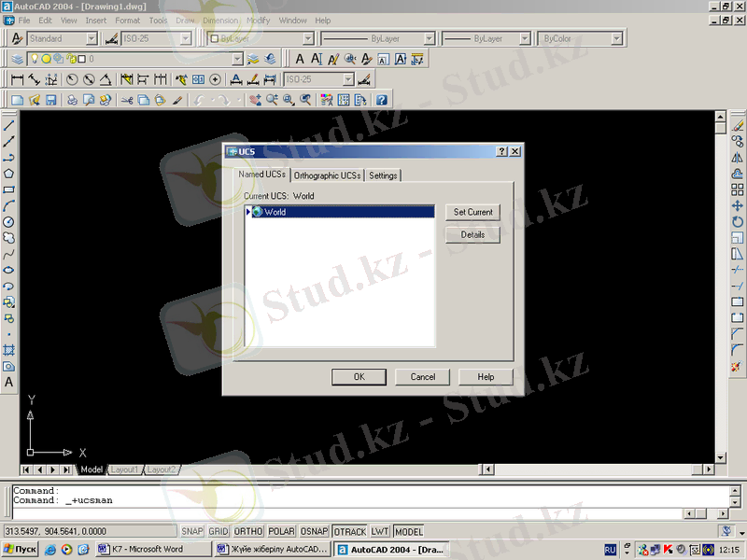
Task: Click OK in UCS dialog
Action: pyautogui.click(x=359, y=377)
